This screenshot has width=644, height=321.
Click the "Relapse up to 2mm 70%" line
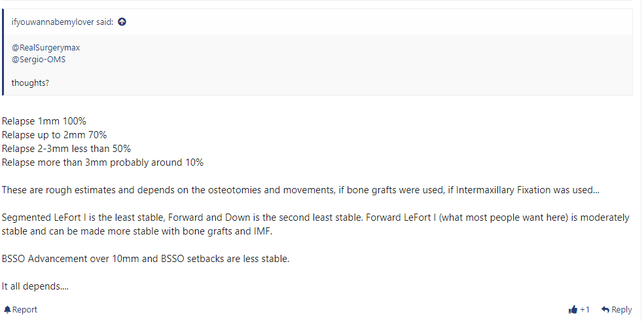[x=54, y=135]
